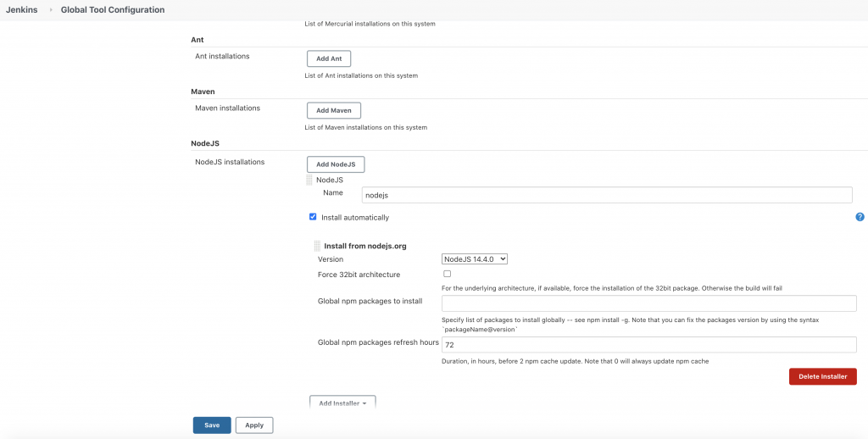Focus Global npm packages to install field

(648, 303)
